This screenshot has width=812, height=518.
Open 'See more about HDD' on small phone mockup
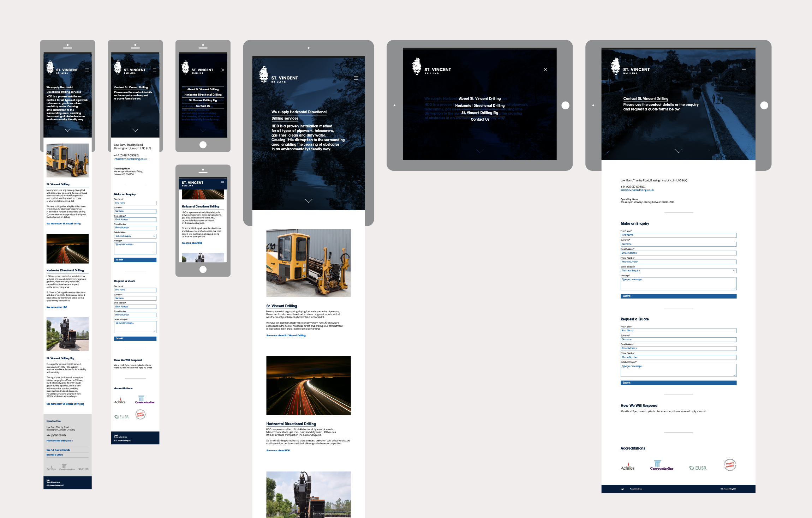pos(192,243)
